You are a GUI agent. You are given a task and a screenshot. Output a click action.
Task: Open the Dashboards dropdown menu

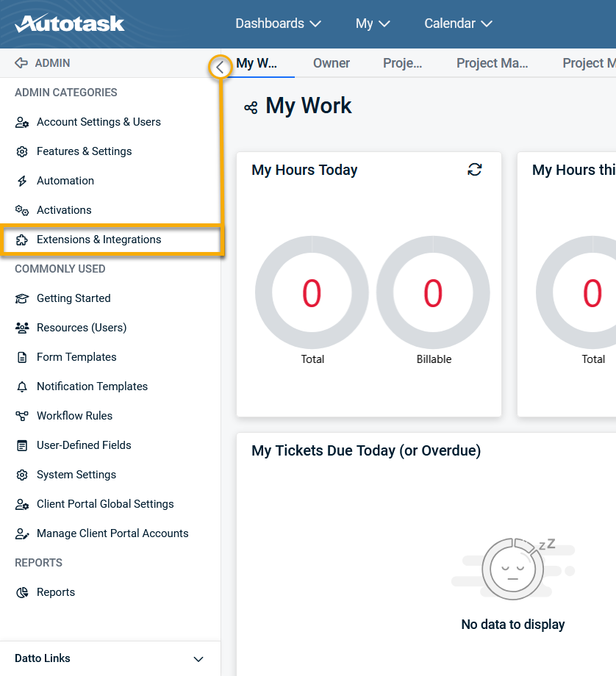[278, 24]
